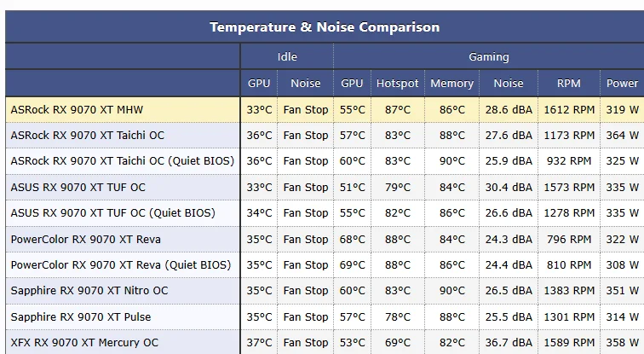644x354 pixels.
Task: Click ASRock Taichi OC (Quiet BIOS) row label
Action: [x=123, y=160]
